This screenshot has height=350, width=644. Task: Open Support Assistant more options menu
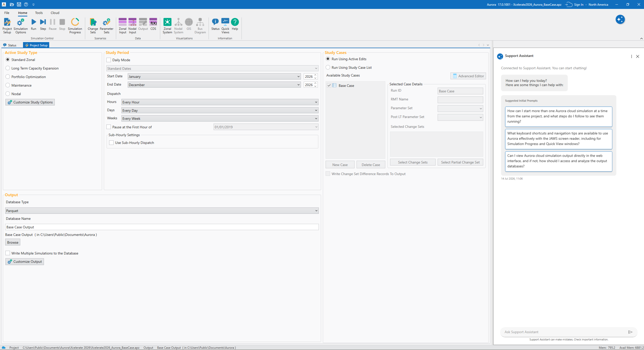(632, 56)
